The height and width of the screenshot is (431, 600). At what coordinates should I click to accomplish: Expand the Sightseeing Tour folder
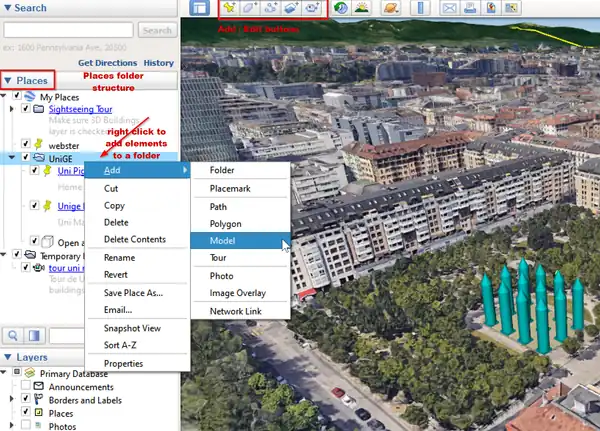pyautogui.click(x=13, y=109)
